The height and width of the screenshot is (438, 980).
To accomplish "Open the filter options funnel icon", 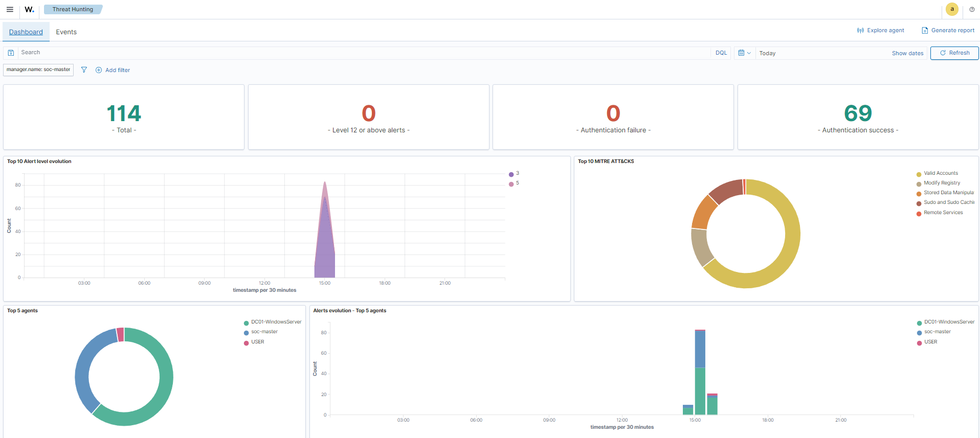I will pos(84,70).
